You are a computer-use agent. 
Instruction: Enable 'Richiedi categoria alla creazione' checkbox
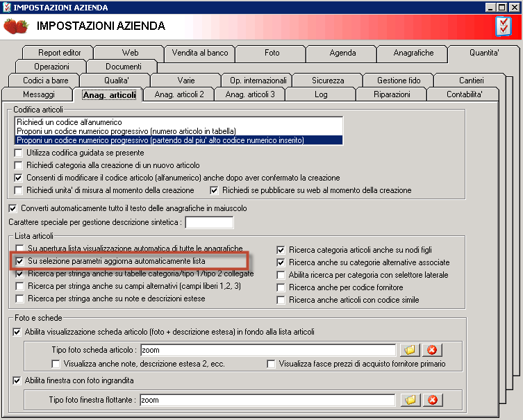pyautogui.click(x=18, y=165)
